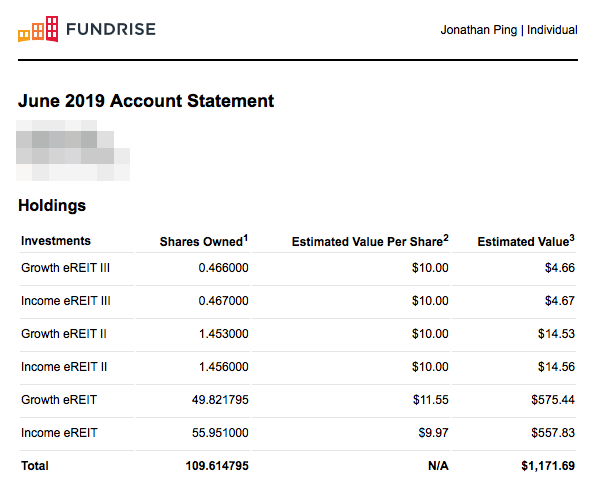This screenshot has width=600, height=493.
Task: Click the 'Holdings' section heading
Action: 52,206
